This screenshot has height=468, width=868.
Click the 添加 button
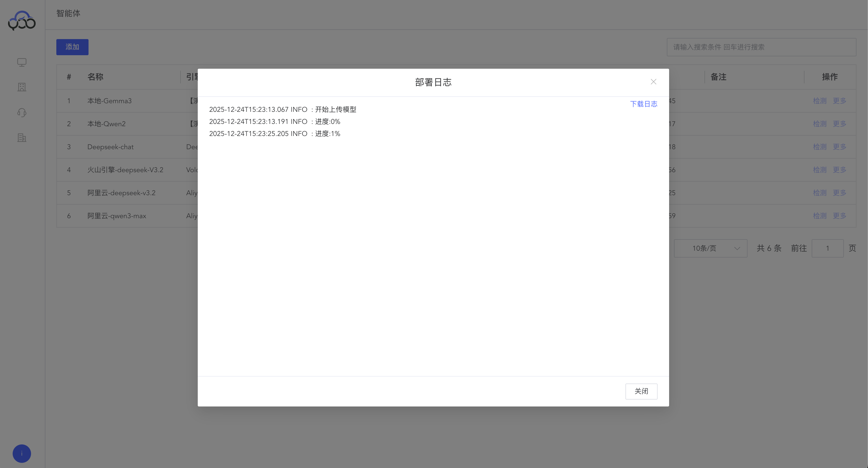coord(72,47)
